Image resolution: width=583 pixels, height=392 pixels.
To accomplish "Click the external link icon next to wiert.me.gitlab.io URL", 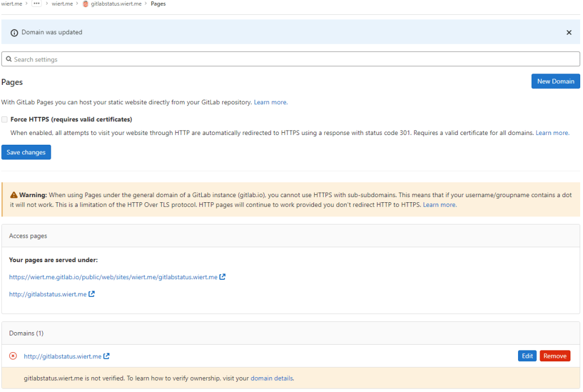I will [223, 276].
